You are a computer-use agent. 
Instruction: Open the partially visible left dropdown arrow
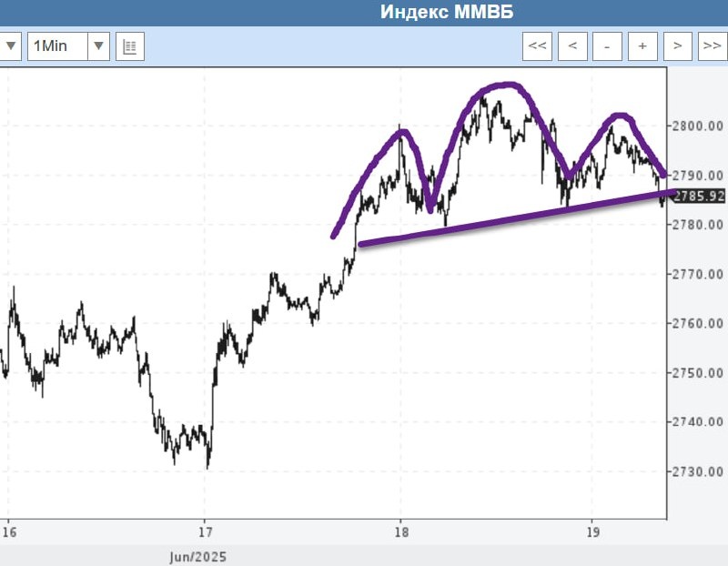click(x=10, y=46)
